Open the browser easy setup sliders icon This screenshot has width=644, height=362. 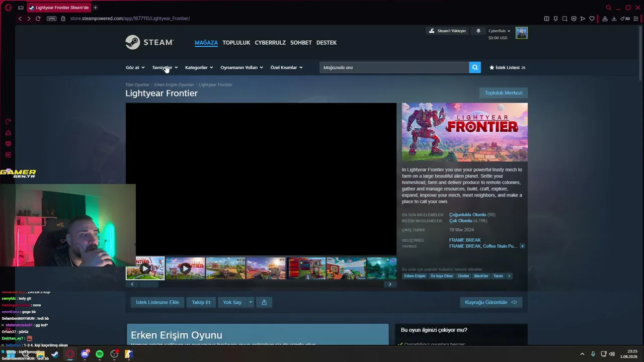(636, 19)
